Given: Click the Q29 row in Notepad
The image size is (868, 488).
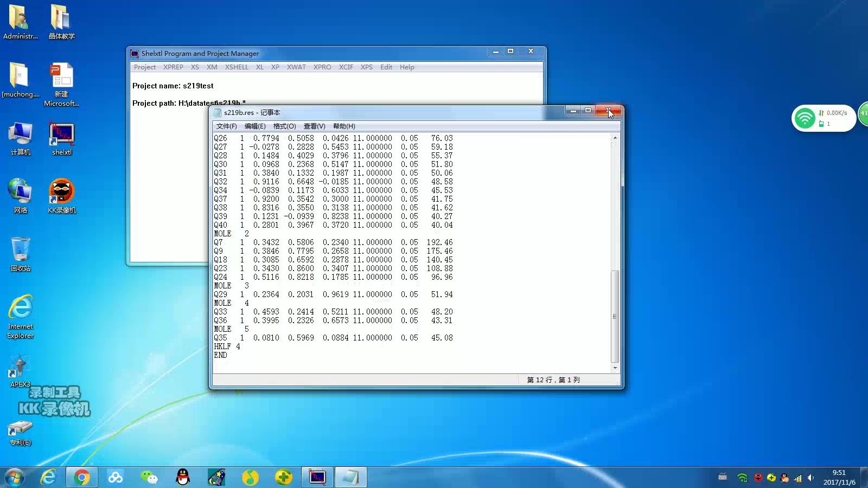Looking at the screenshot, I should 333,294.
